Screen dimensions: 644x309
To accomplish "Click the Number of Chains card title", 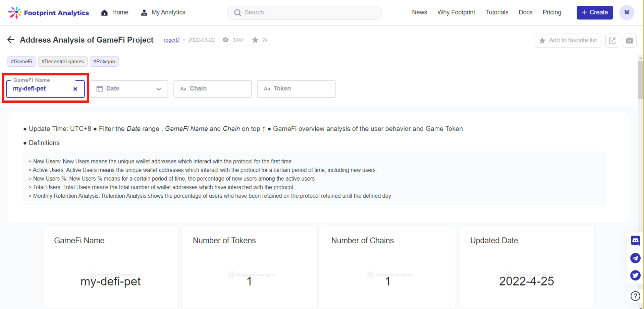I will 362,241.
